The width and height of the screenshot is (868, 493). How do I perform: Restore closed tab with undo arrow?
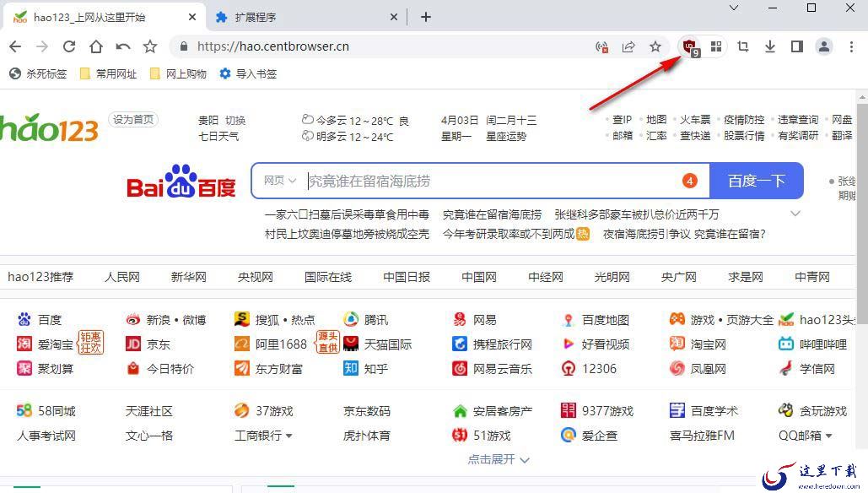pyautogui.click(x=123, y=46)
